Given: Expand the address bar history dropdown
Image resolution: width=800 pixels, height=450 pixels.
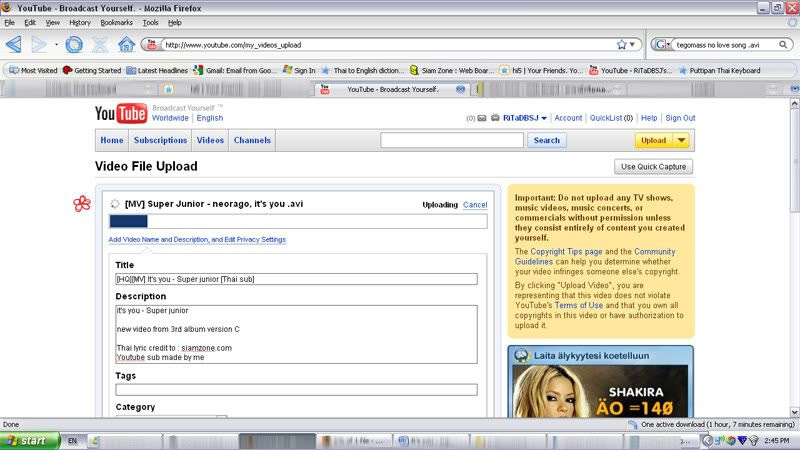Looking at the screenshot, I should 633,45.
